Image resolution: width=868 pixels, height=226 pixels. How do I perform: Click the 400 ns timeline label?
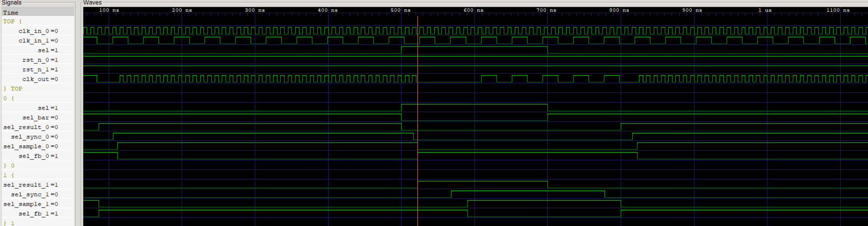coord(328,10)
